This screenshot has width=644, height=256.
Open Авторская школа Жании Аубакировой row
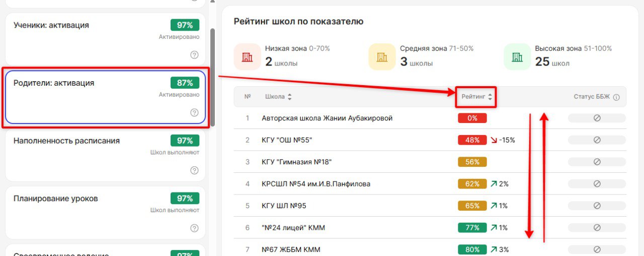point(327,118)
